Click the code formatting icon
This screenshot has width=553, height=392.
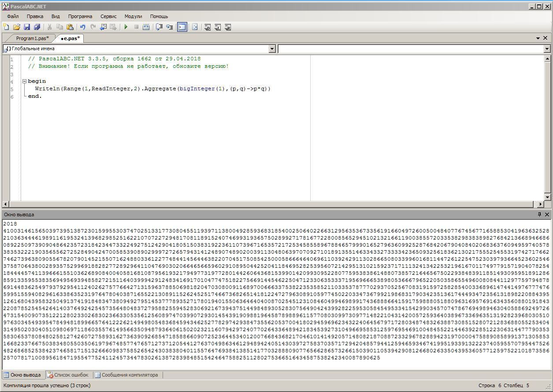point(195,27)
